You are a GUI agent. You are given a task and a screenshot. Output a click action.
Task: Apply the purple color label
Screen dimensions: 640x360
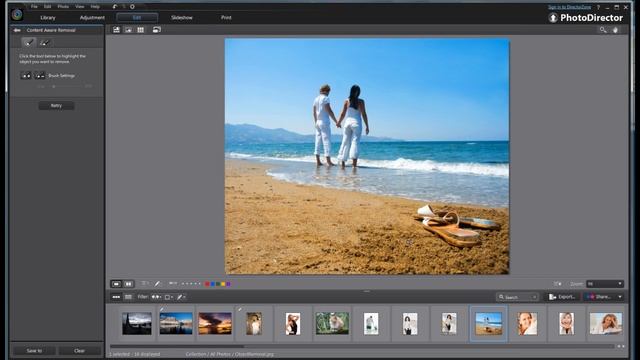tap(228, 284)
